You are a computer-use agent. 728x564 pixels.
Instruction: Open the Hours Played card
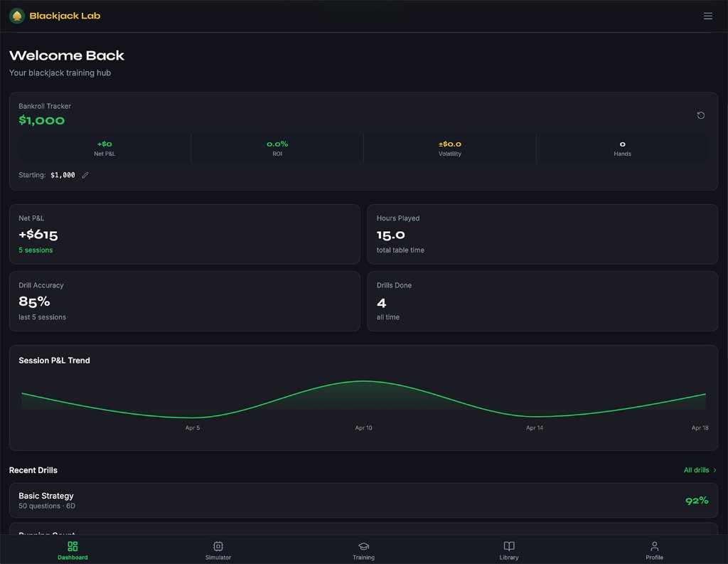click(x=542, y=234)
